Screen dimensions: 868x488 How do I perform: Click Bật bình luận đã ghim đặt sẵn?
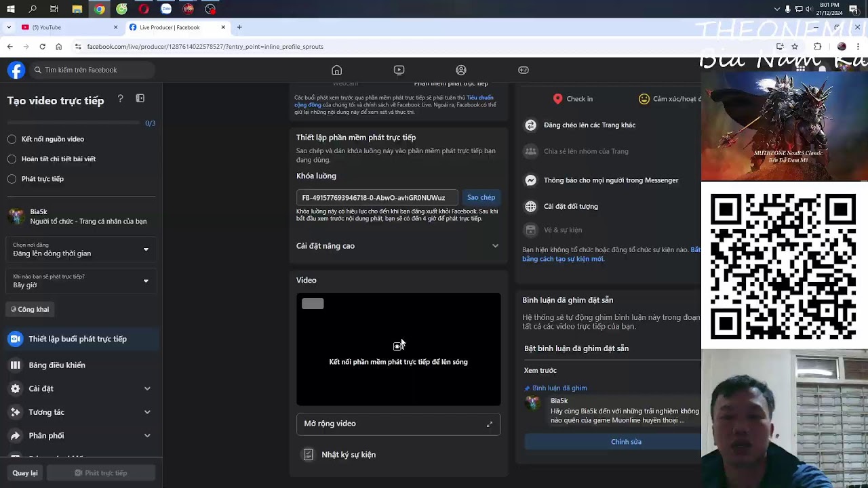tap(576, 348)
